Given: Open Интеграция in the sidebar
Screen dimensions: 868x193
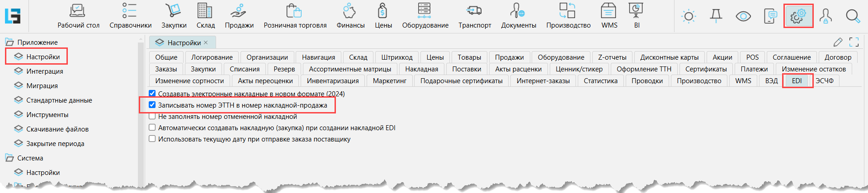Looking at the screenshot, I should [44, 71].
